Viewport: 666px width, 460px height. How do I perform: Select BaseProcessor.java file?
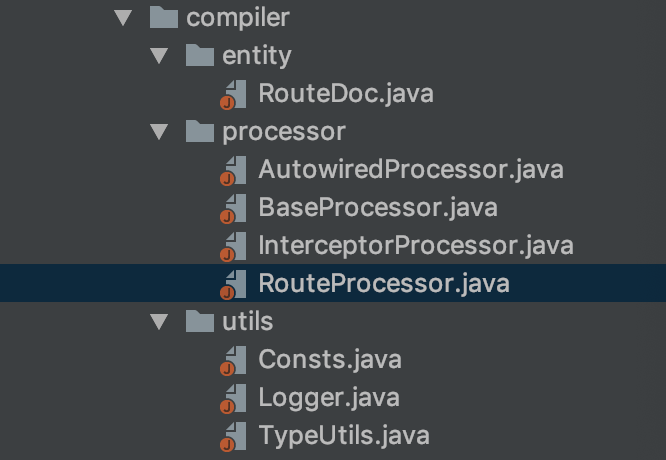(x=378, y=208)
